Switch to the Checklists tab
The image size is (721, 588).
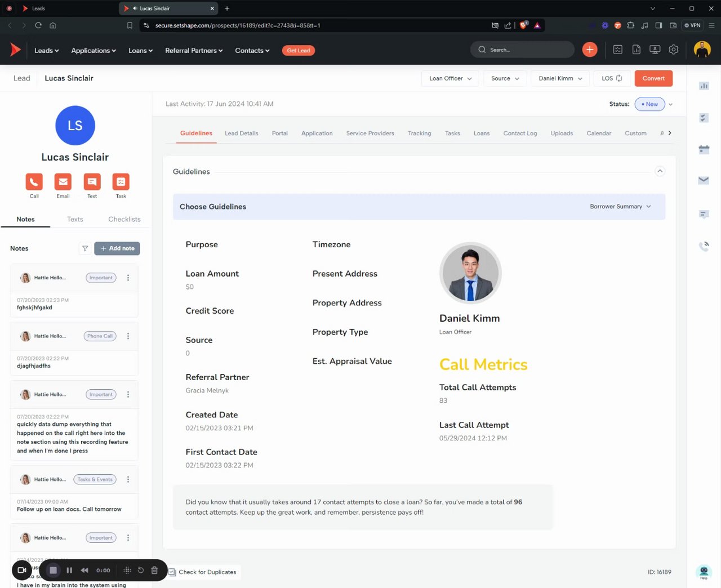tap(124, 219)
